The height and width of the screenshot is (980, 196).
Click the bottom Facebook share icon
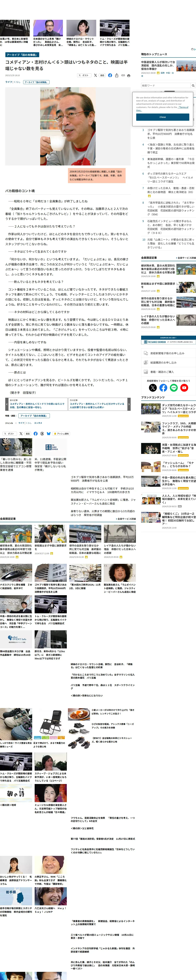pyautogui.click(x=36, y=434)
